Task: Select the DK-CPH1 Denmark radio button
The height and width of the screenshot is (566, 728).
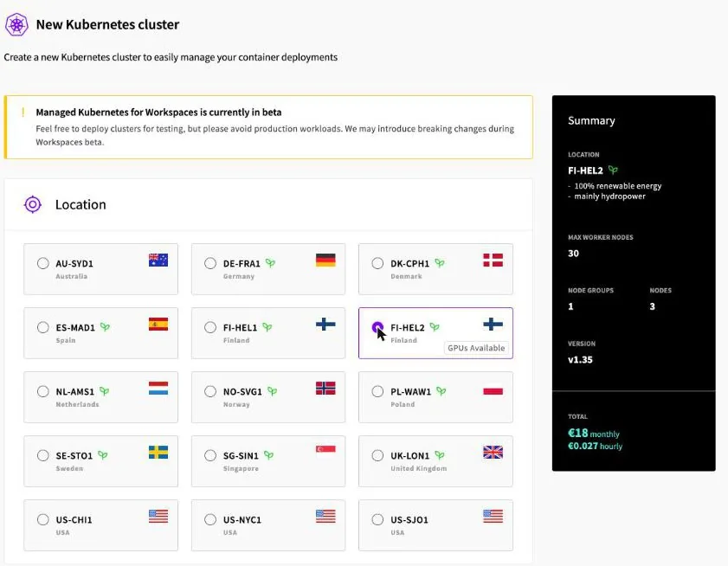Action: [377, 263]
